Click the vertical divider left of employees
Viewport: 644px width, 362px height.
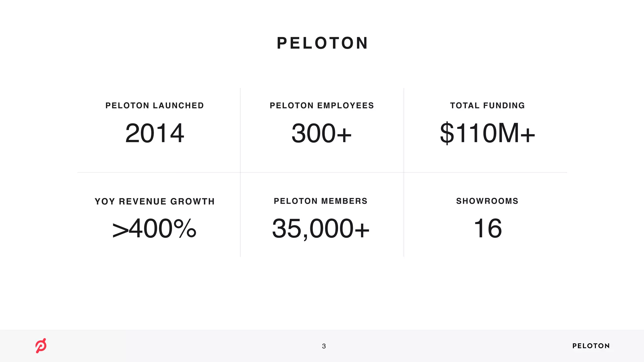click(240, 172)
